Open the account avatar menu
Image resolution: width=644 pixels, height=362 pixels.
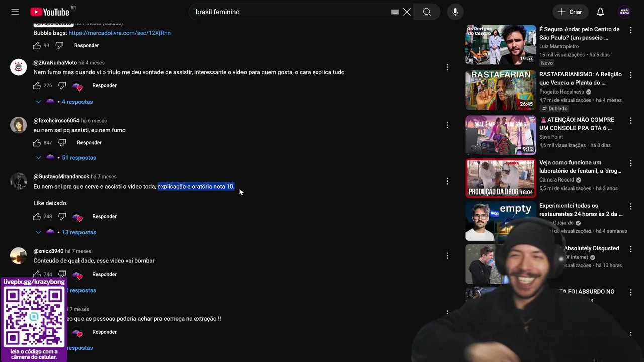tap(625, 12)
